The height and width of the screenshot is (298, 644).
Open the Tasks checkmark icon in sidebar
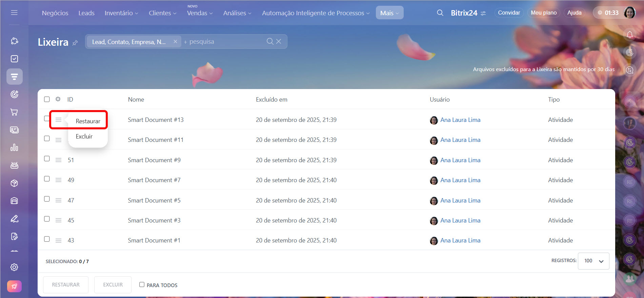click(x=14, y=59)
